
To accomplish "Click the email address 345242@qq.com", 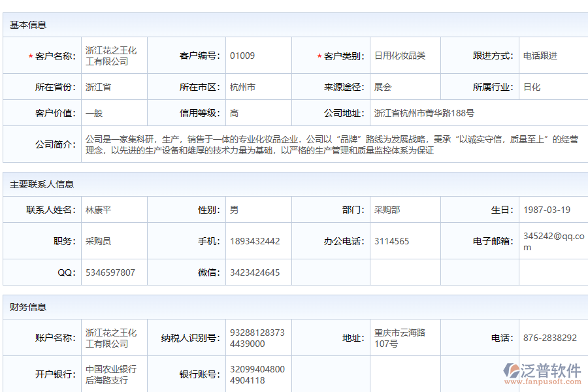I will (x=548, y=240).
